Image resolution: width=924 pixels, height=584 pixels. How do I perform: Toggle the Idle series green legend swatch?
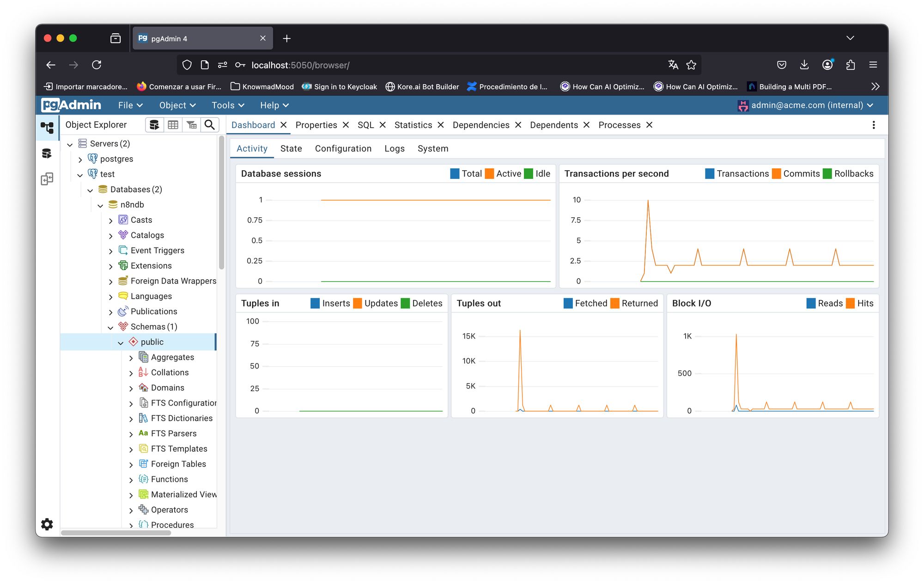click(529, 174)
